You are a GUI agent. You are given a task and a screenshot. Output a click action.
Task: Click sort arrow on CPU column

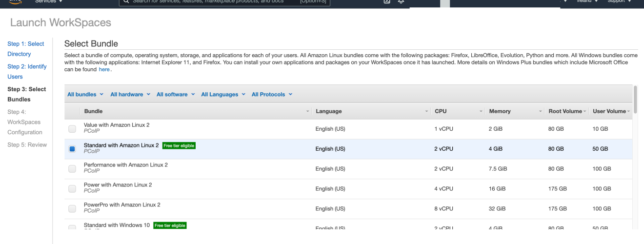tap(481, 112)
